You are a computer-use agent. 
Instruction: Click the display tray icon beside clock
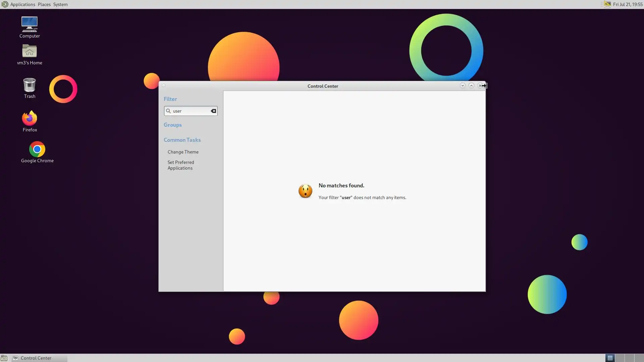click(x=607, y=4)
